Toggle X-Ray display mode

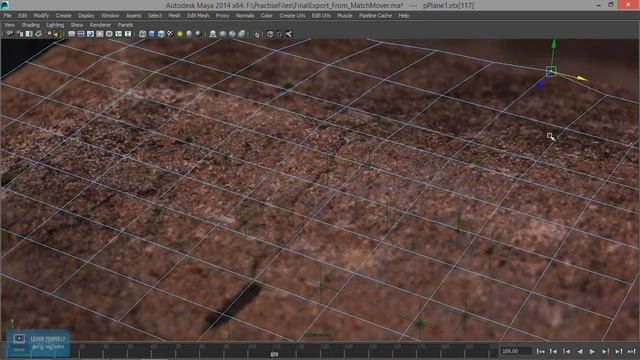point(222,34)
